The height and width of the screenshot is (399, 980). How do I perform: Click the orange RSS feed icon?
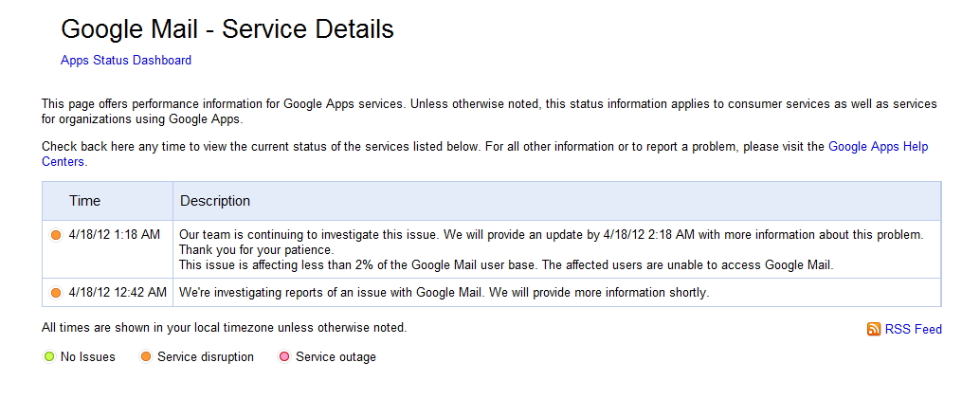coord(874,329)
